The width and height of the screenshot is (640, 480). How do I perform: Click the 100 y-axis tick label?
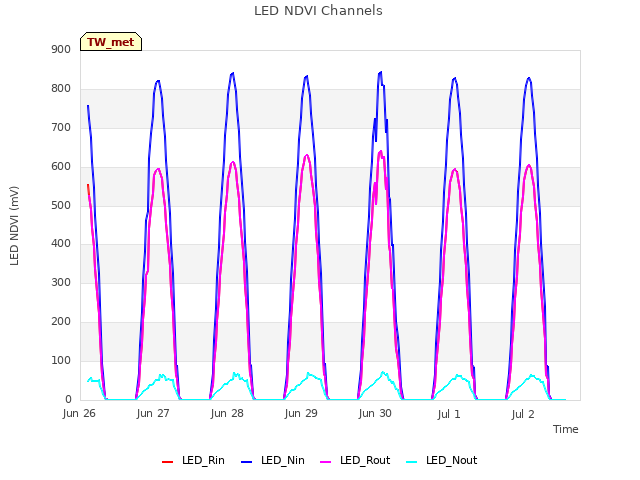click(61, 360)
